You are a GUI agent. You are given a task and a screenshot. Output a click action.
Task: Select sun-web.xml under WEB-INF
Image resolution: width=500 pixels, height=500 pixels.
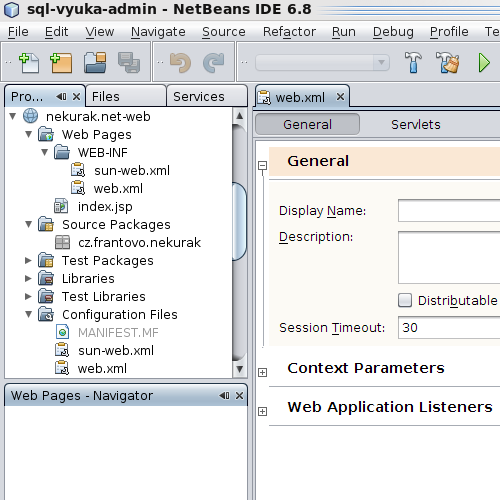click(132, 170)
